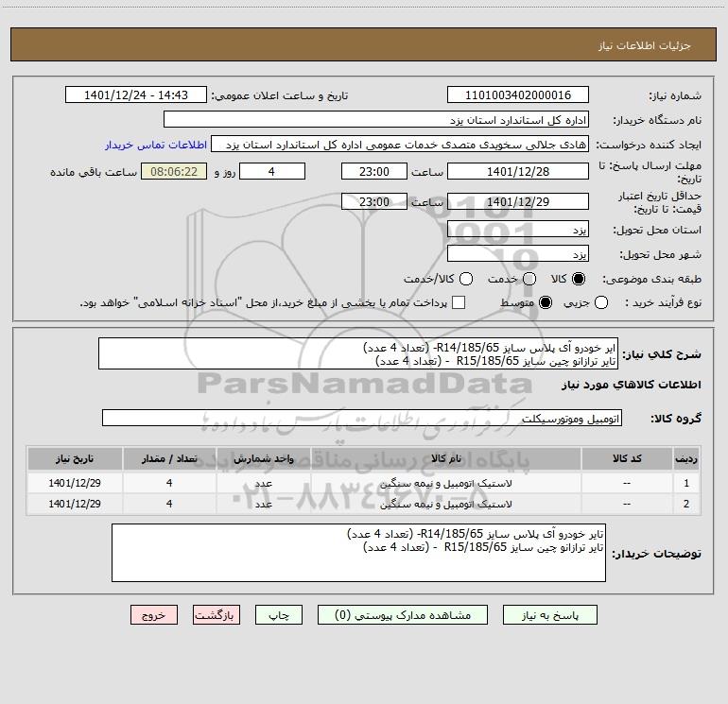Click the اطلاعات کالاهای مورد نیاز heading

pyautogui.click(x=632, y=385)
